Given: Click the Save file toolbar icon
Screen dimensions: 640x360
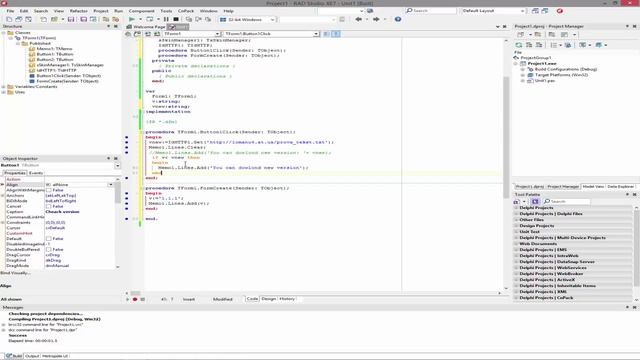Looking at the screenshot, I should (71, 19).
